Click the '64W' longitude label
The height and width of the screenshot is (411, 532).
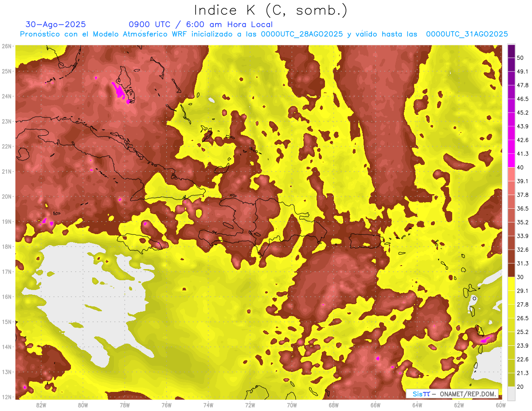[417, 405]
